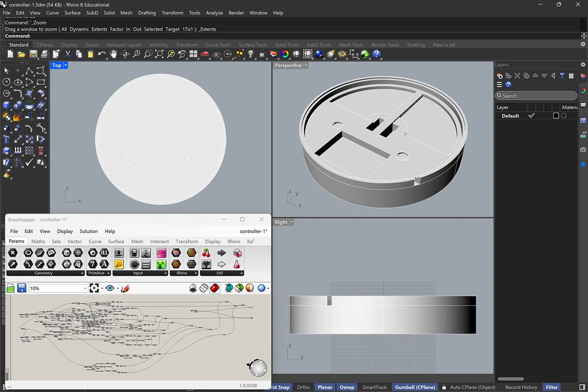Image resolution: width=588 pixels, height=392 pixels.
Task: Click the Undo arrow icon in Rhino toolbar
Action: 102,54
